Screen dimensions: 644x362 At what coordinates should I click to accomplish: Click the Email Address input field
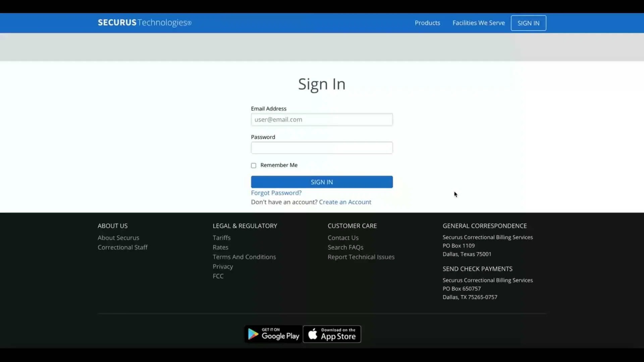pos(322,120)
